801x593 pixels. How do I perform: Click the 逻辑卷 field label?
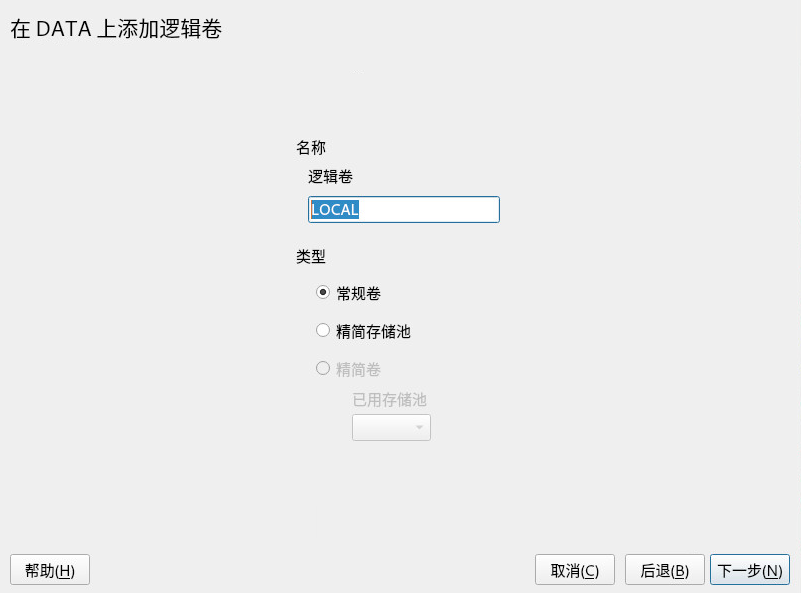click(330, 177)
